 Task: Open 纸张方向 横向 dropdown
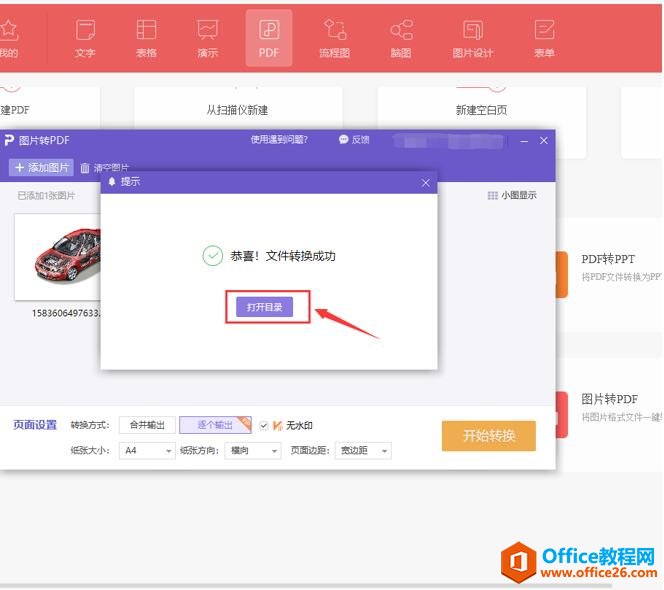point(252,451)
